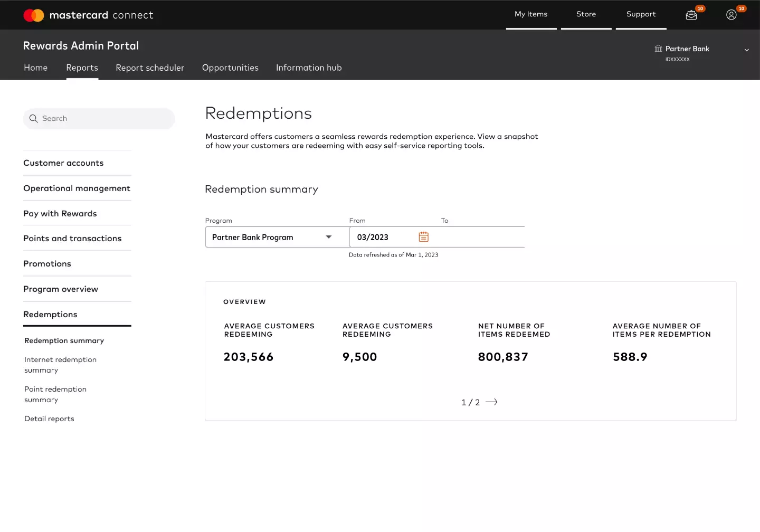Open Pay with Rewards section
Screen dimensions: 760x532
click(60, 214)
